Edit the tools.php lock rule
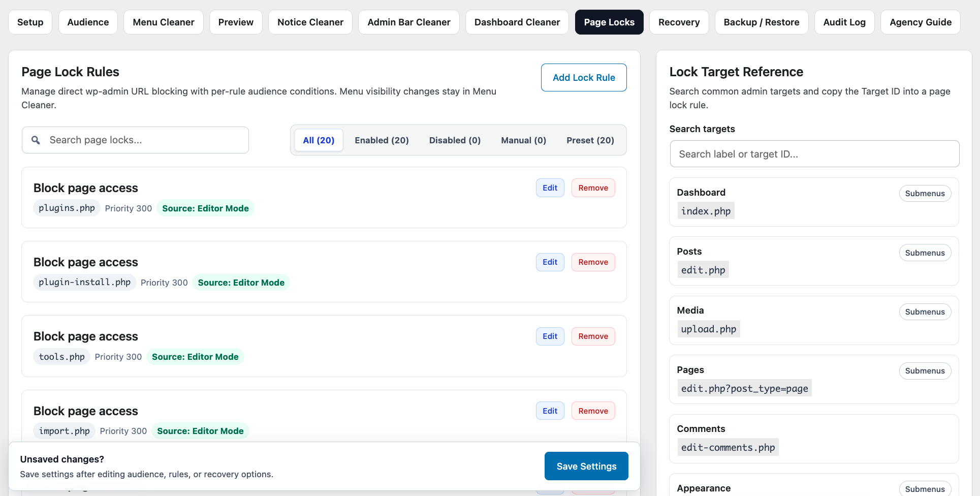Image resolution: width=980 pixels, height=496 pixels. 550,336
